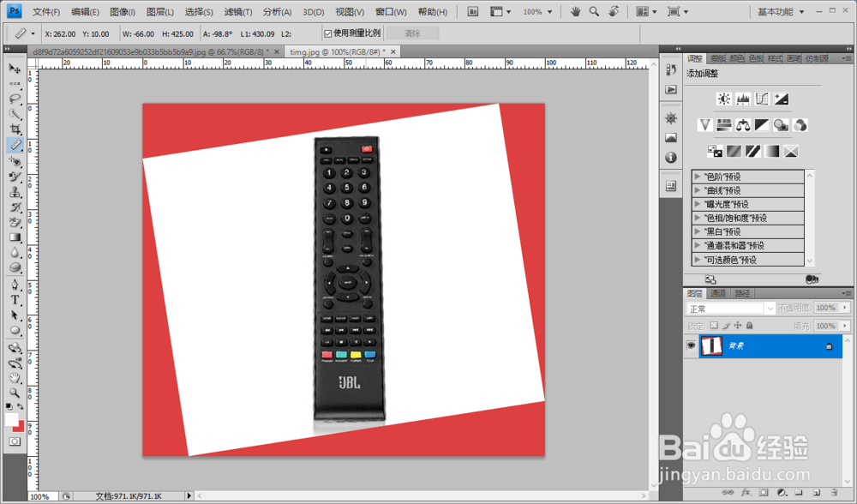
Task: Select the Hand tool in toolbox
Action: pos(15,378)
